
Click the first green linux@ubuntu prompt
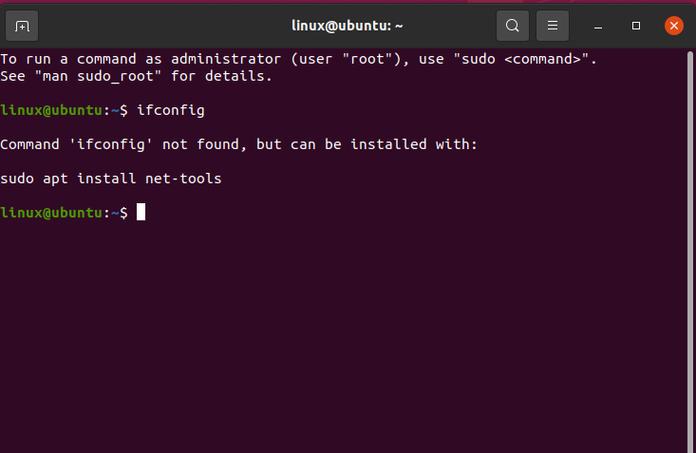pos(52,109)
